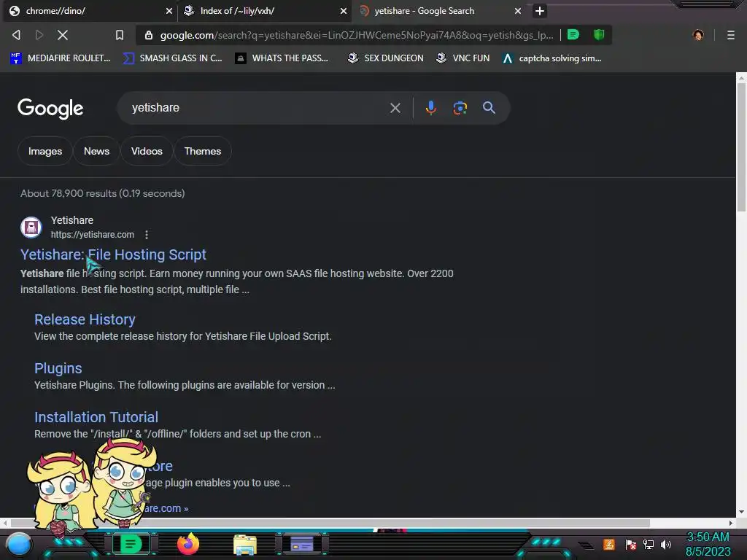Start voice search with the microphone icon
747x560 pixels.
tap(430, 108)
